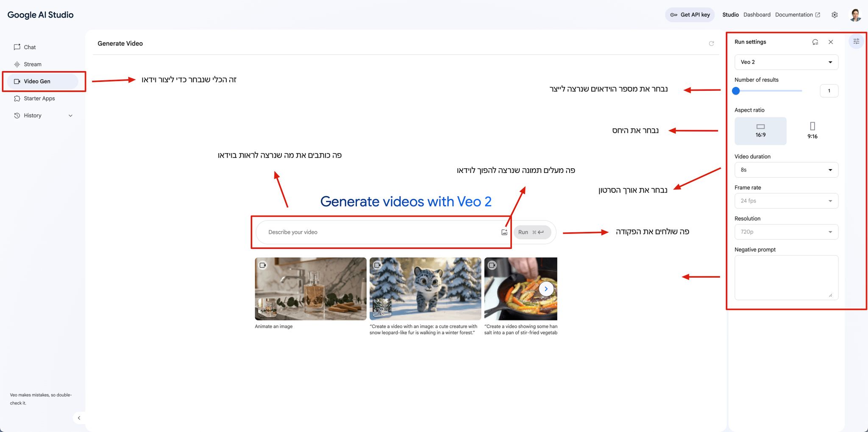Click the Generate videos with Veo 2 title
This screenshot has height=432, width=868.
click(406, 201)
